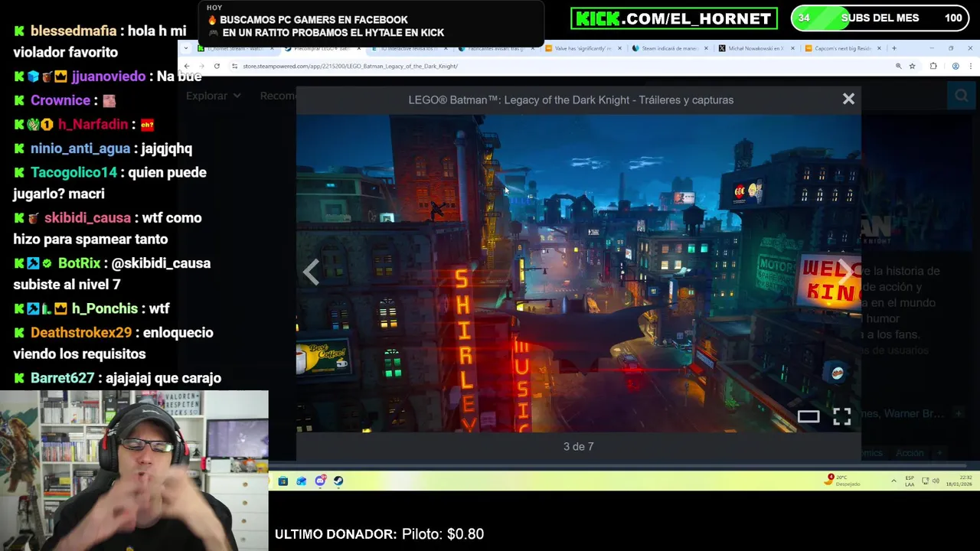980x551 pixels.
Task: Open the browser zoom magnifier icon
Action: (898, 66)
